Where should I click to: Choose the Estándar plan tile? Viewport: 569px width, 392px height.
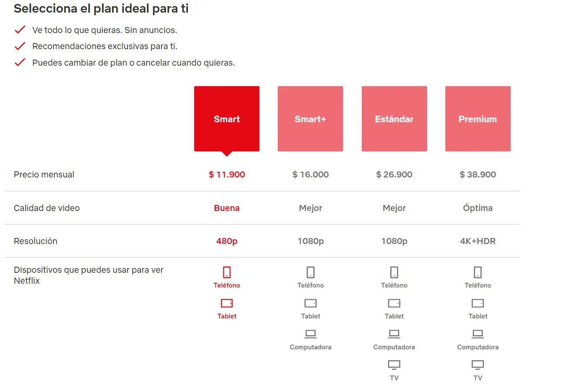point(394,119)
